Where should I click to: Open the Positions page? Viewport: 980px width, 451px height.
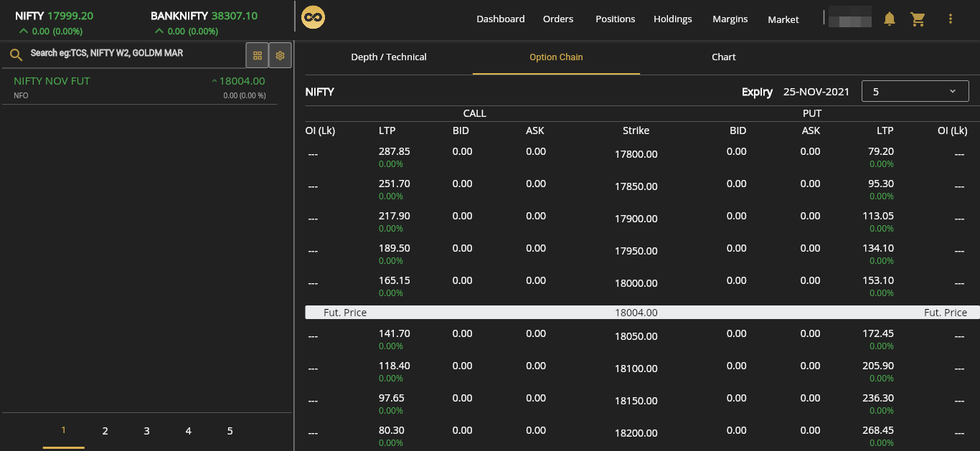615,19
